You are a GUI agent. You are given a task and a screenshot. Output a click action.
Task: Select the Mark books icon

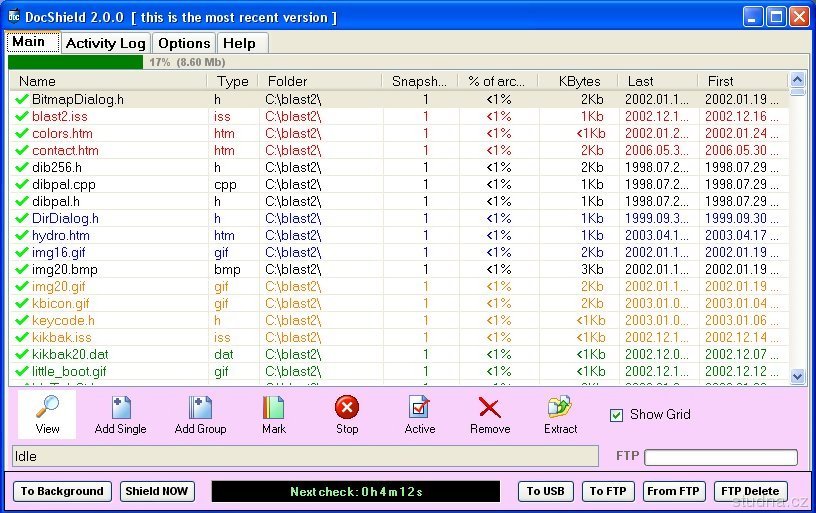pos(273,407)
